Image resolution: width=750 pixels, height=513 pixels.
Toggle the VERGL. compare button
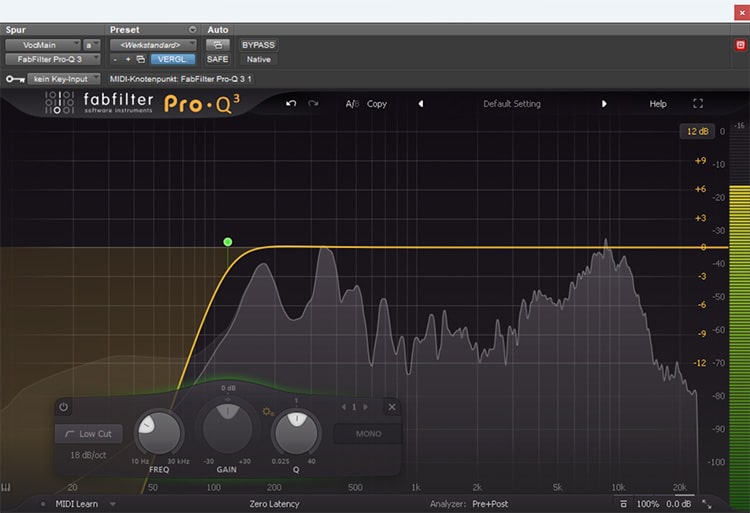pyautogui.click(x=172, y=59)
